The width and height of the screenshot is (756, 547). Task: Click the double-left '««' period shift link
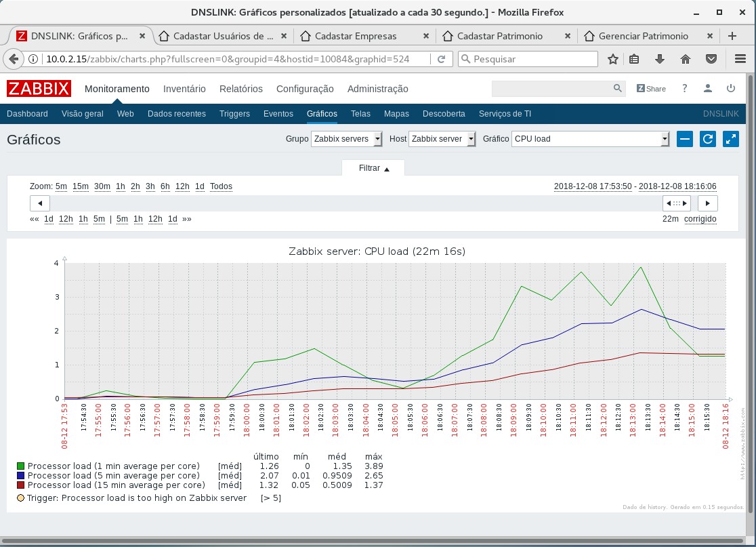[x=35, y=219]
